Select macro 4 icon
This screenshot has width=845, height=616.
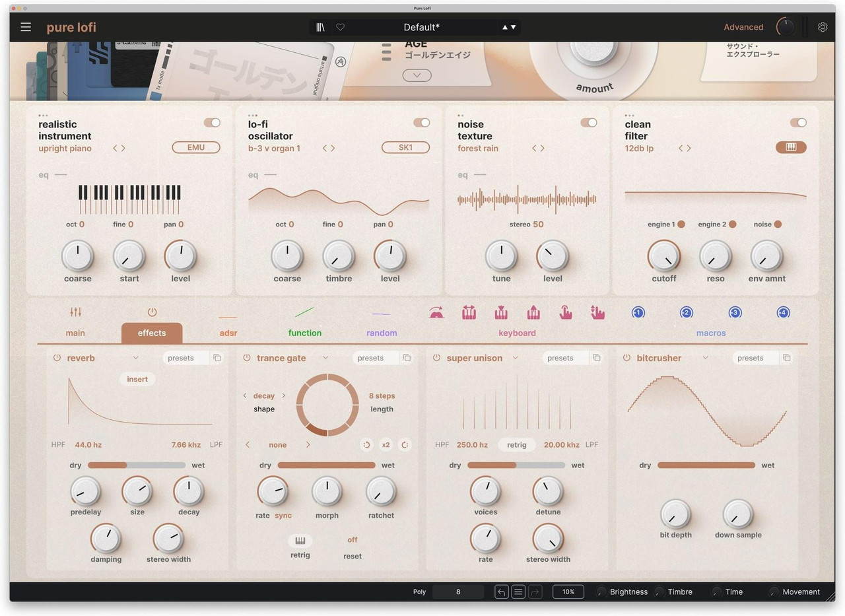click(x=783, y=312)
